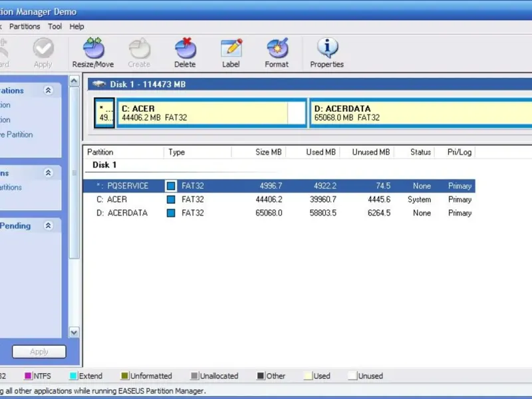Screen dimensions: 532x399
Task: Open the Tool menu
Action: click(x=55, y=27)
